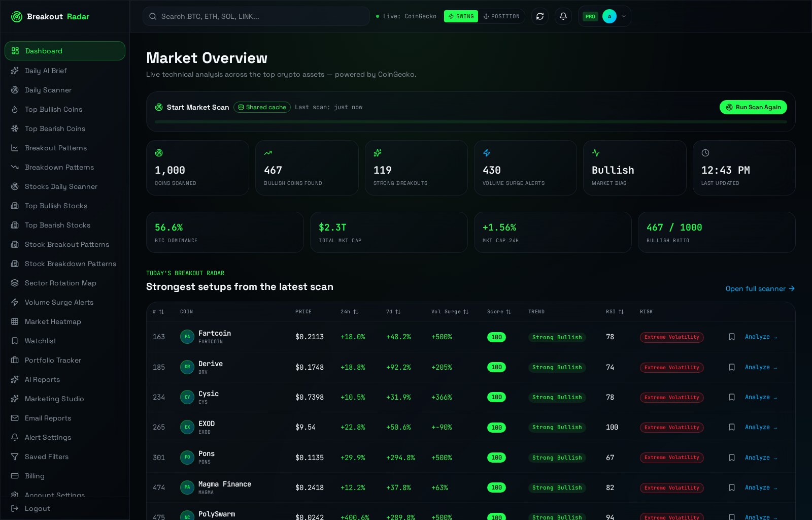Click the Breakout Radar logo icon
Image resolution: width=812 pixels, height=520 pixels.
click(x=17, y=17)
